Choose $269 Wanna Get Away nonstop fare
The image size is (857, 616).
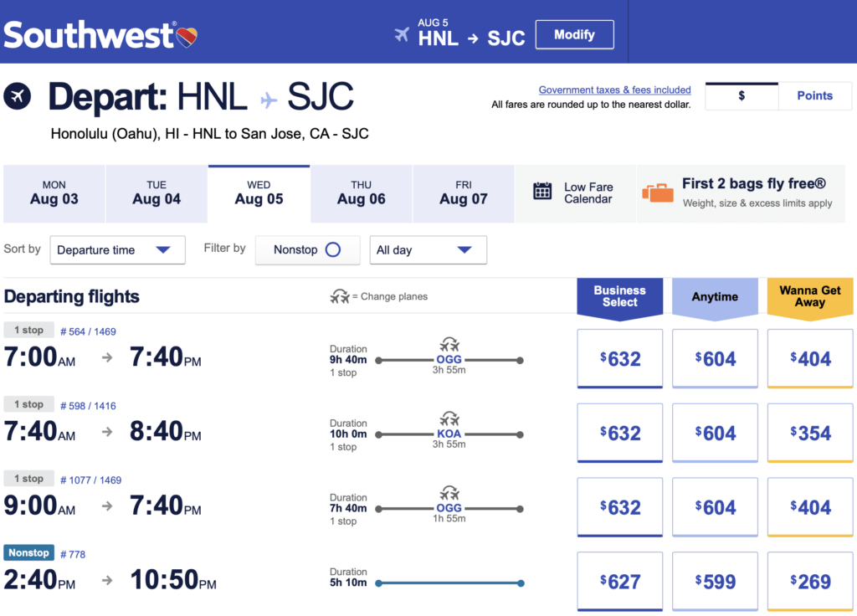point(810,581)
